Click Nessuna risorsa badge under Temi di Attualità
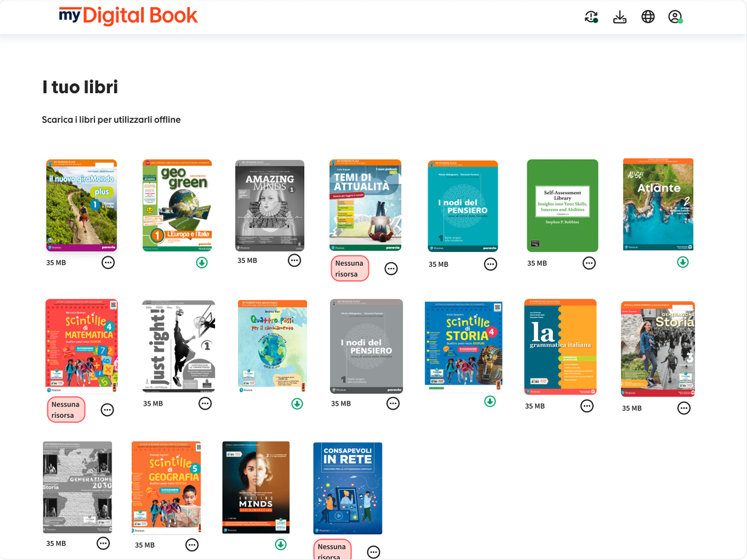 tap(349, 268)
